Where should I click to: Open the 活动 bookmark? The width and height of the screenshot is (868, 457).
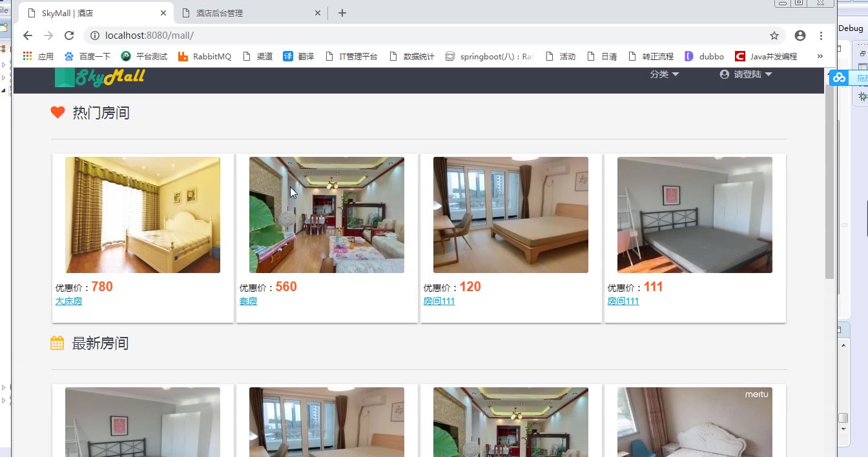click(x=560, y=56)
